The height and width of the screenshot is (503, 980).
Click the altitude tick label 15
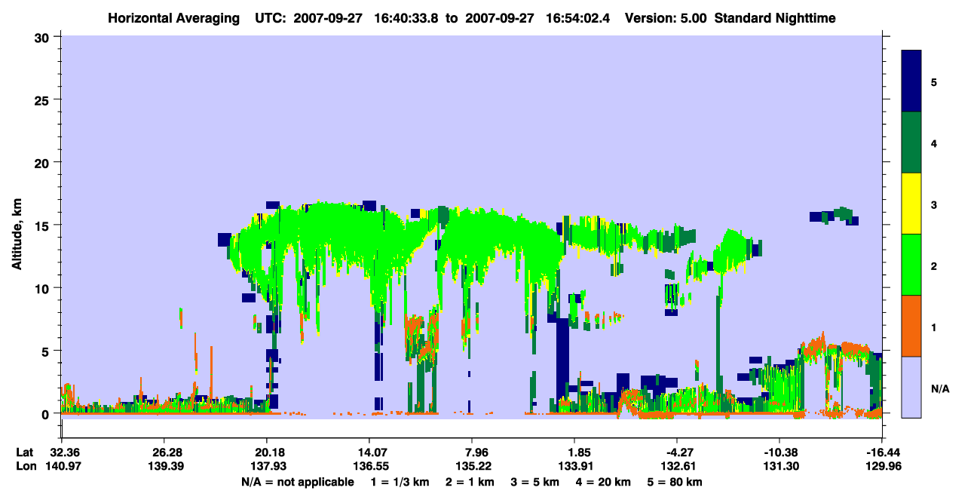coord(44,225)
